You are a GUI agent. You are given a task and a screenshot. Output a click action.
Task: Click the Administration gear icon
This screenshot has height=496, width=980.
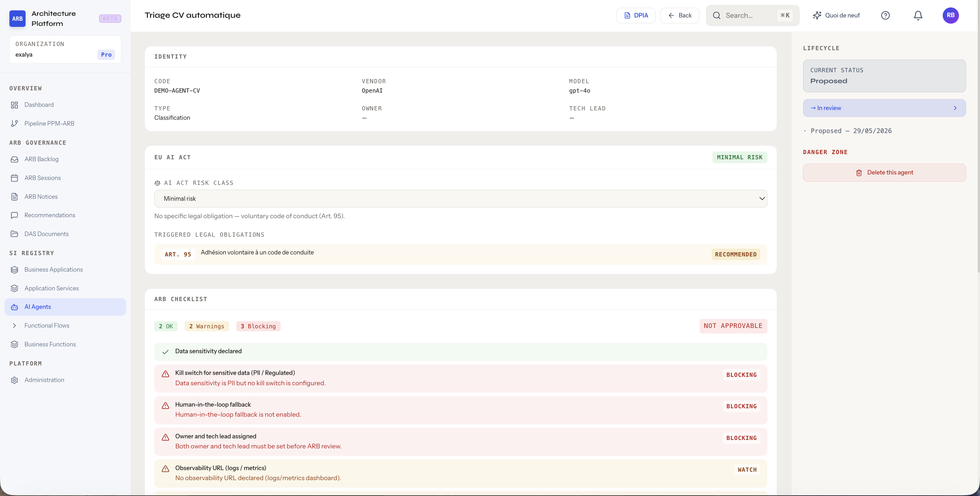click(15, 380)
